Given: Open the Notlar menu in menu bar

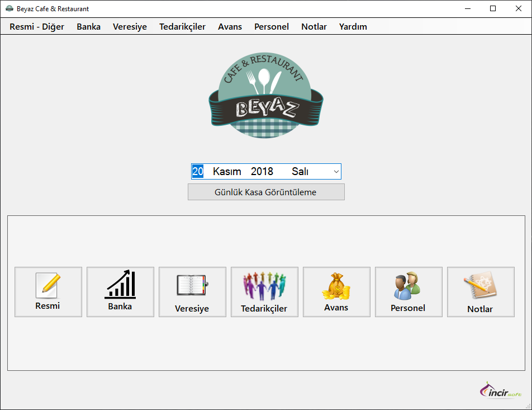Looking at the screenshot, I should point(314,26).
